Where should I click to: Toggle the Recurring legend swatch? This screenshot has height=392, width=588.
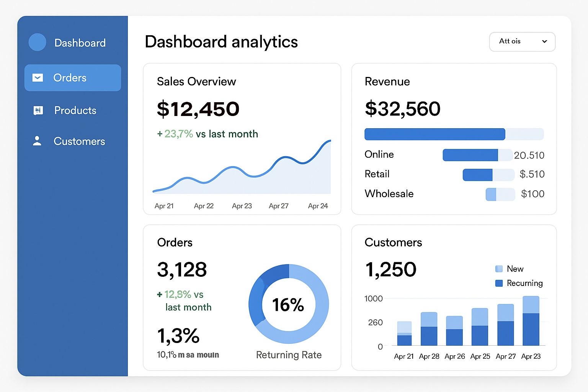(x=499, y=283)
